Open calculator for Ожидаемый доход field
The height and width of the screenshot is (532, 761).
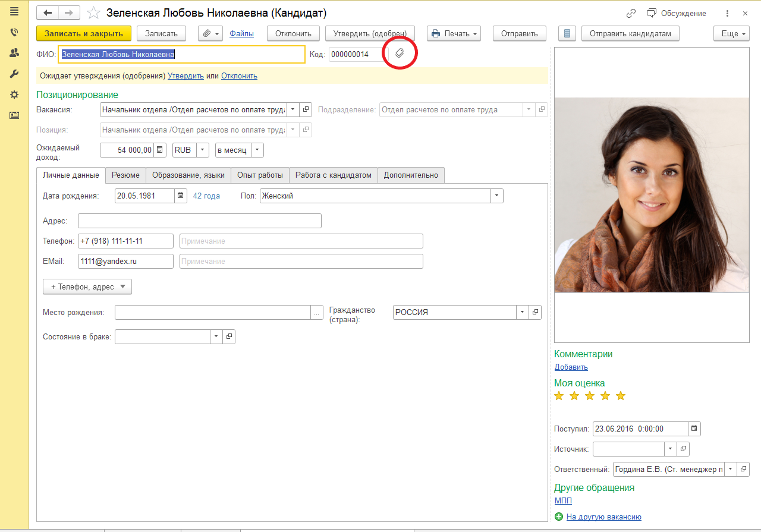(x=159, y=150)
